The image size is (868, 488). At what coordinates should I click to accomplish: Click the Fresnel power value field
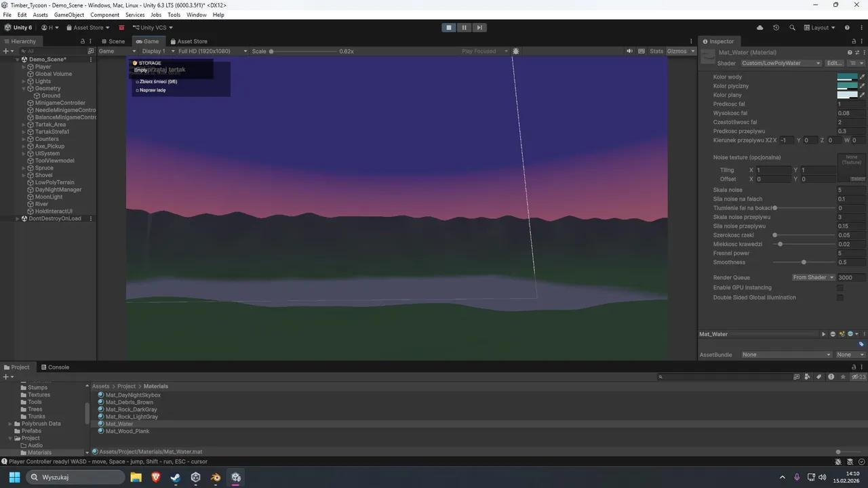851,253
